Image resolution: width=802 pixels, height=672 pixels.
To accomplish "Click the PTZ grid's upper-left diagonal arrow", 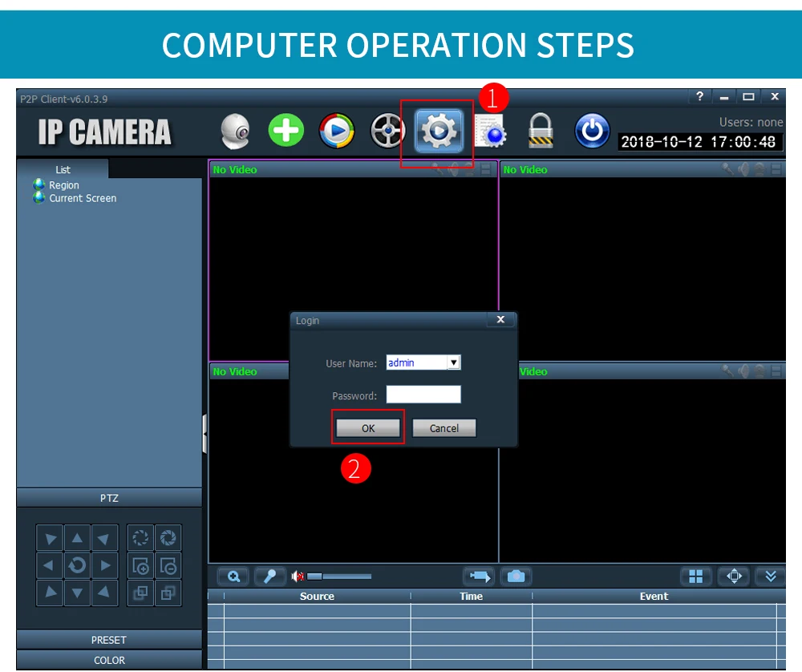I will [x=50, y=538].
